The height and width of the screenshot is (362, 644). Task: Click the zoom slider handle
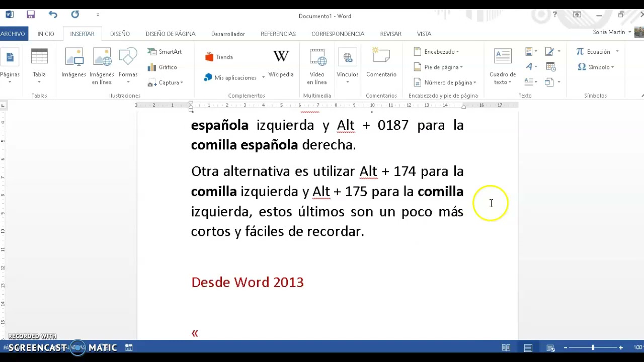pos(593,347)
